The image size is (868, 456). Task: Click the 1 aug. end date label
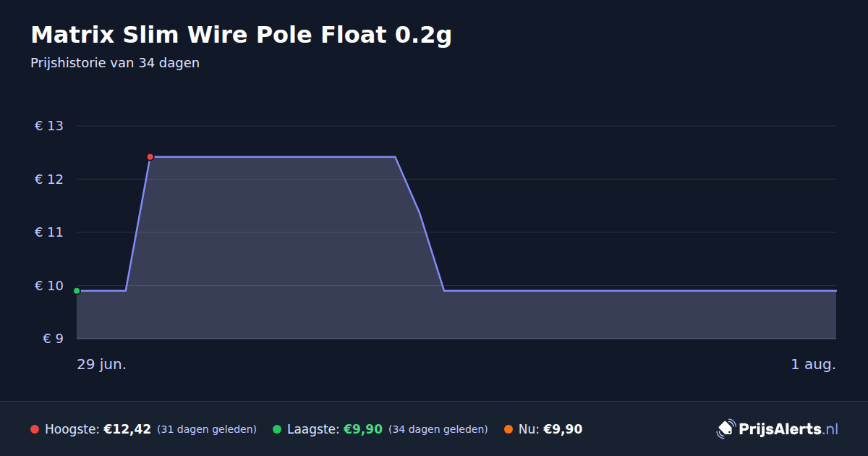click(813, 365)
